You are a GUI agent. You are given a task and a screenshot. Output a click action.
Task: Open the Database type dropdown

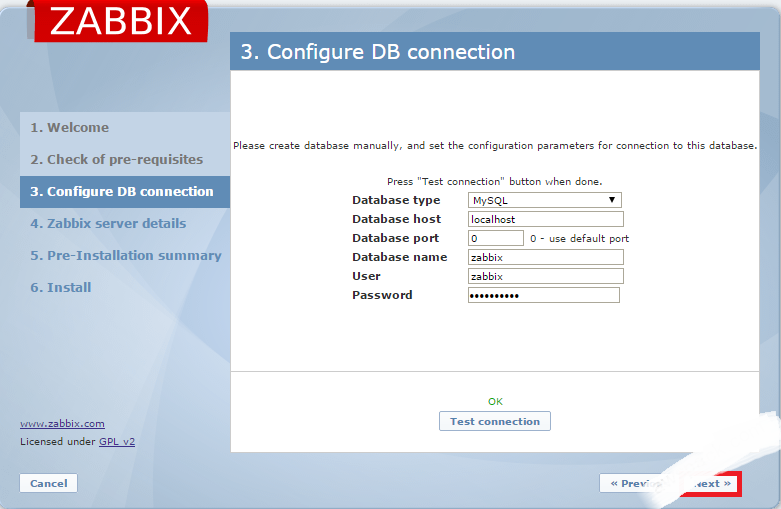coord(544,200)
